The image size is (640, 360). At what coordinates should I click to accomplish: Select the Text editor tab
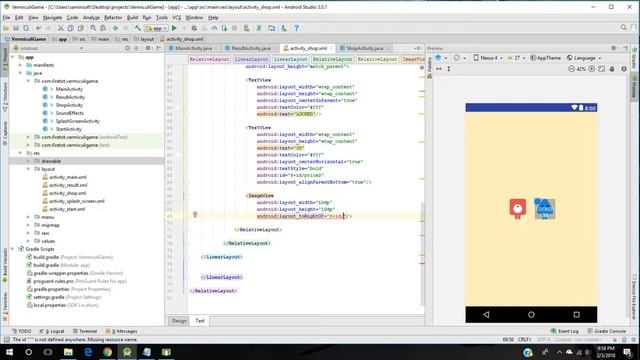200,321
